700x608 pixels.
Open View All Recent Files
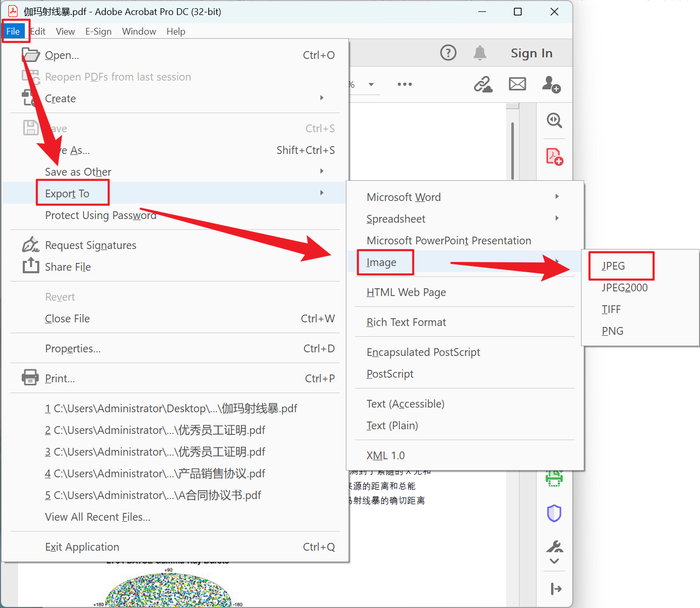[97, 517]
